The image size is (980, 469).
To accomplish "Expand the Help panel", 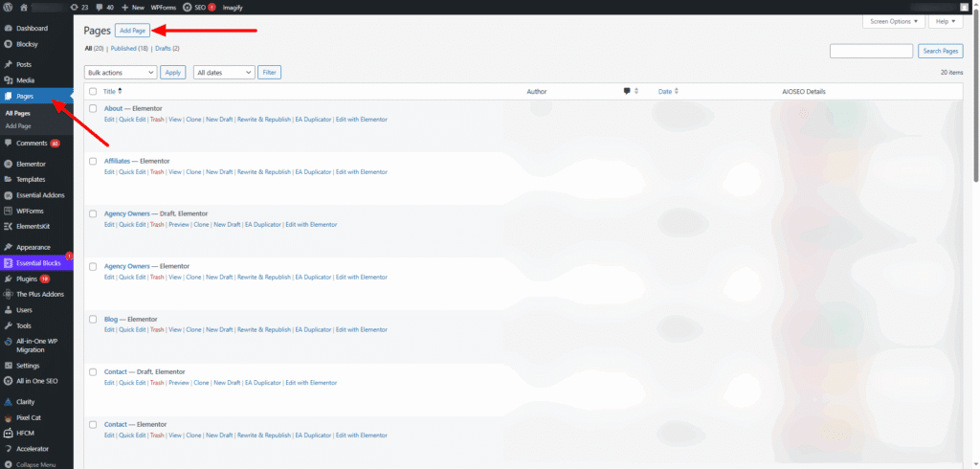I will 946,21.
